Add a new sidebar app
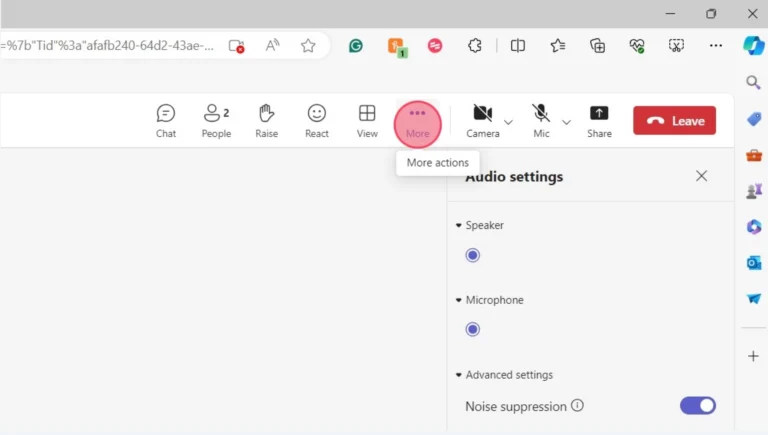Screen dimensions: 768x435 coord(753,356)
